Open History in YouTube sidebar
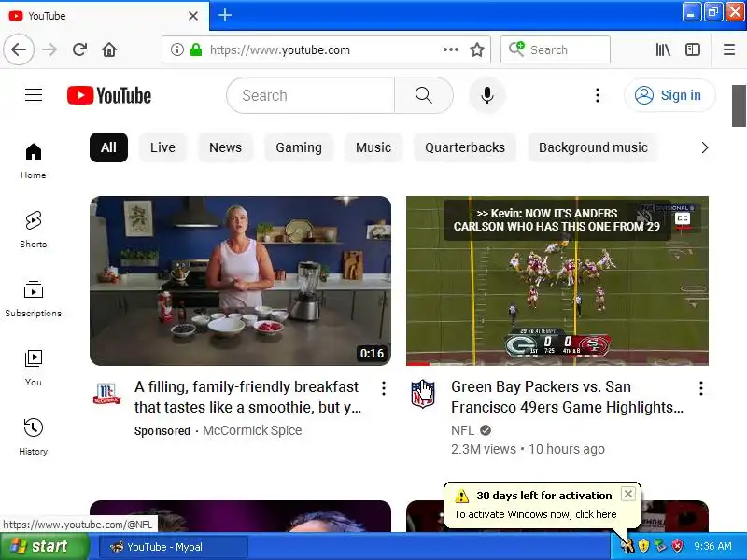Screen dimensions: 747x560 (34, 437)
